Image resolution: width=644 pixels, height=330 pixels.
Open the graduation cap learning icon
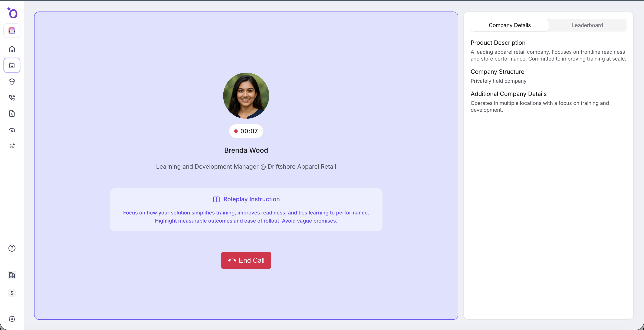point(12,82)
